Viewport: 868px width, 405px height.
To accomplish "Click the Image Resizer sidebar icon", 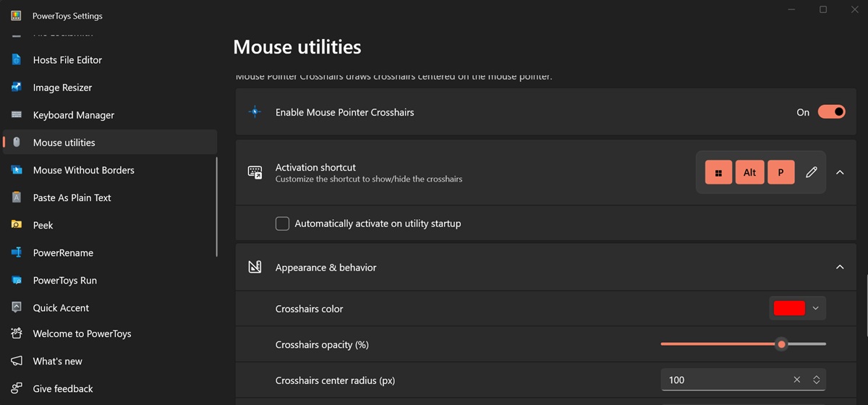I will [x=17, y=88].
